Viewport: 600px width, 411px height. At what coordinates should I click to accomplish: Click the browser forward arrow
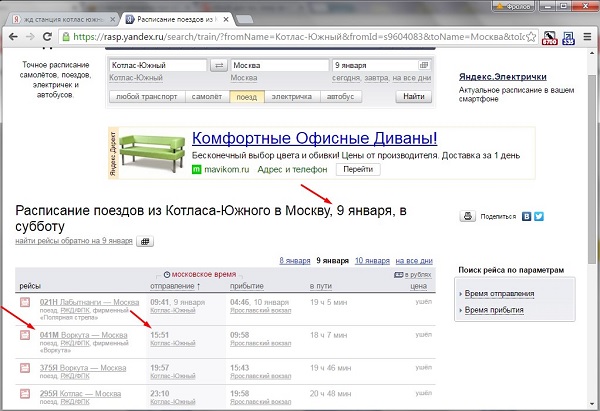tap(30, 37)
